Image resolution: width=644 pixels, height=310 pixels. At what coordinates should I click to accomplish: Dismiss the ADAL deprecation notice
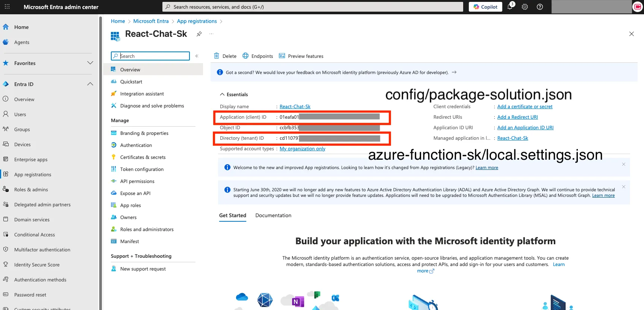pyautogui.click(x=624, y=187)
